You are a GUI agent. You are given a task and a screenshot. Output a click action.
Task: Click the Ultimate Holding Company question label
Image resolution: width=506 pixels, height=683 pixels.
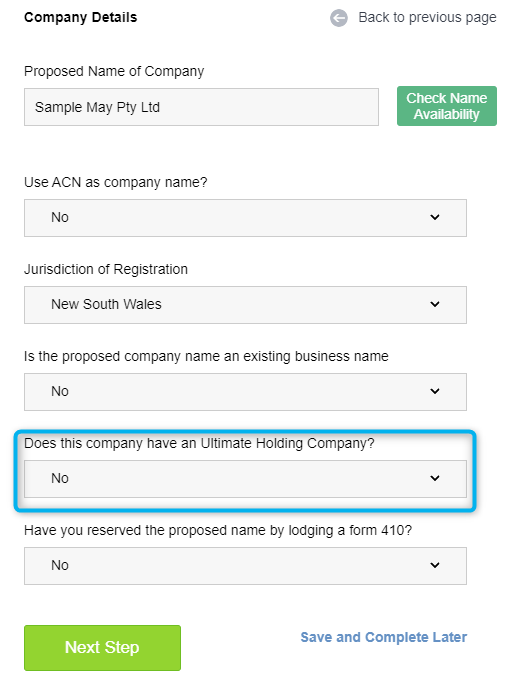click(199, 443)
